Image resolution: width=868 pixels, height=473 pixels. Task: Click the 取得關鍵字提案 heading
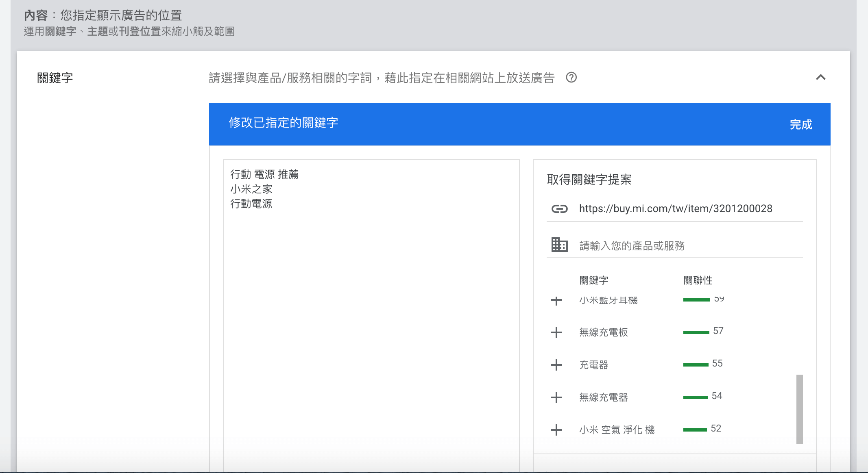pyautogui.click(x=589, y=179)
